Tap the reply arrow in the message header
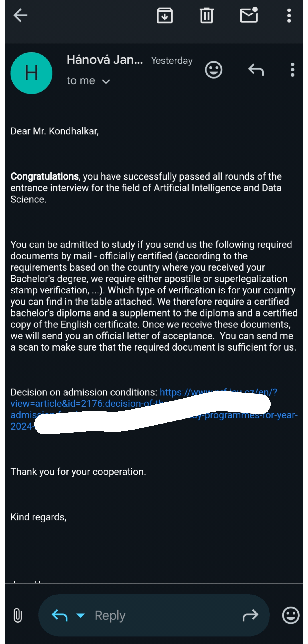The image size is (308, 644). click(256, 70)
